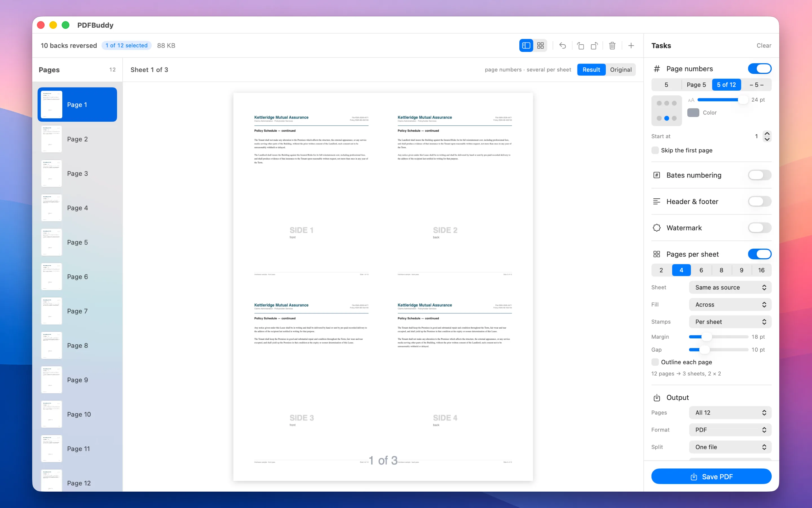The image size is (812, 508).
Task: Select the plain '5' number format
Action: 667,85
